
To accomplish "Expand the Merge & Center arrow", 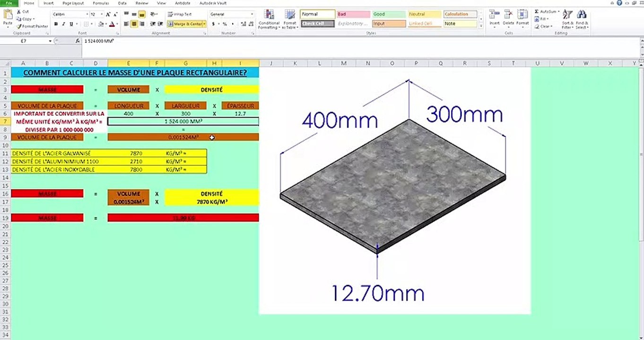I will (x=204, y=24).
